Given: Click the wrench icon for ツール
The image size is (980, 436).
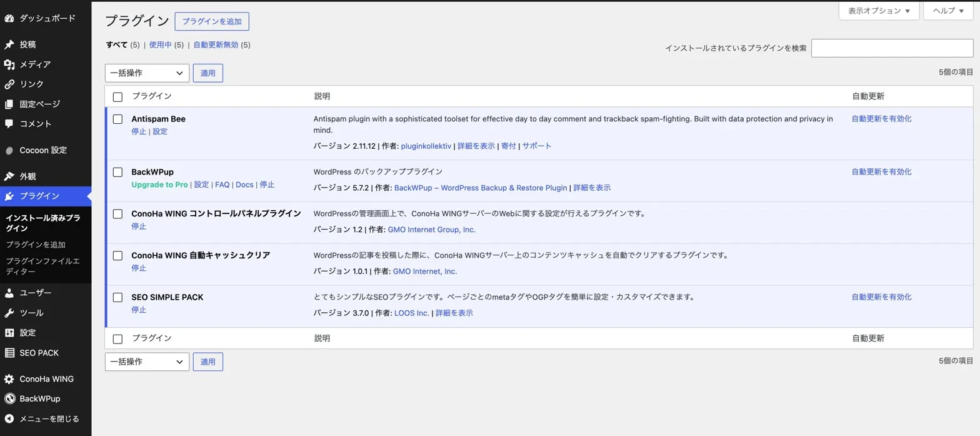Looking at the screenshot, I should [x=9, y=313].
